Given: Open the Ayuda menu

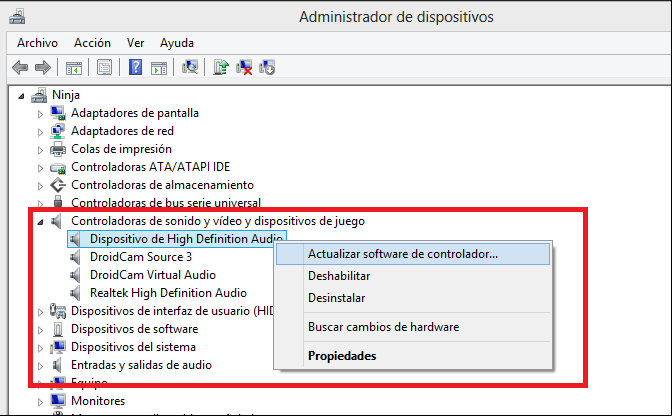Looking at the screenshot, I should 177,43.
